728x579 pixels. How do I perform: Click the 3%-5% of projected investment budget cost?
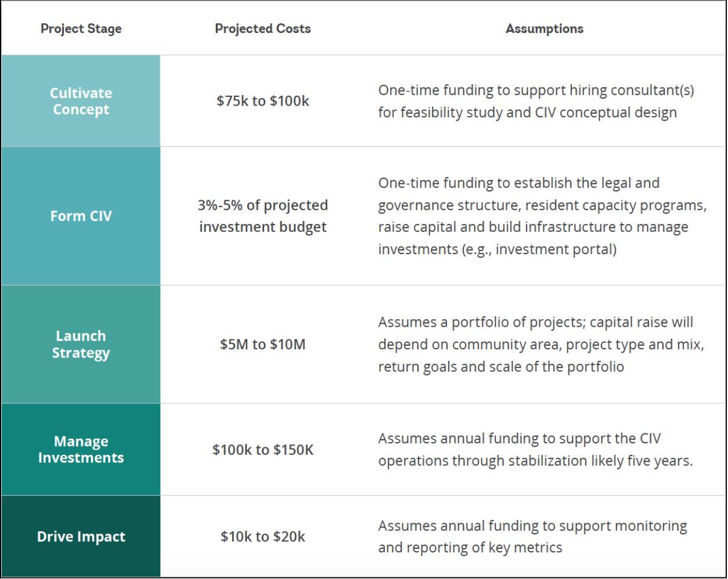click(x=262, y=216)
